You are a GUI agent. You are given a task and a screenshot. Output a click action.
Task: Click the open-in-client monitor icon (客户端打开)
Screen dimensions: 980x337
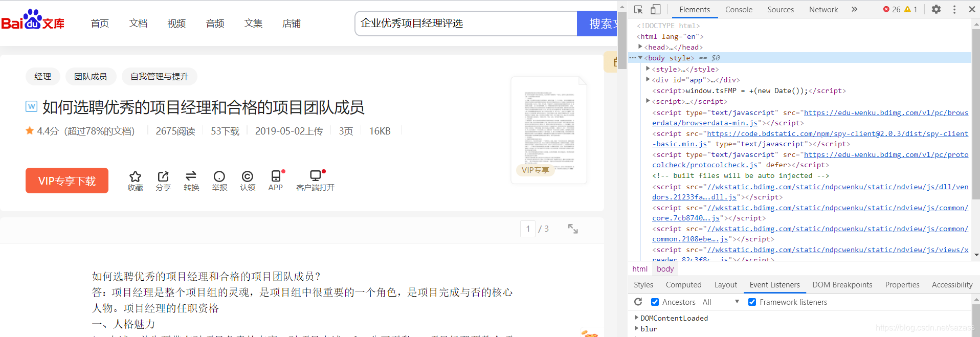point(316,176)
